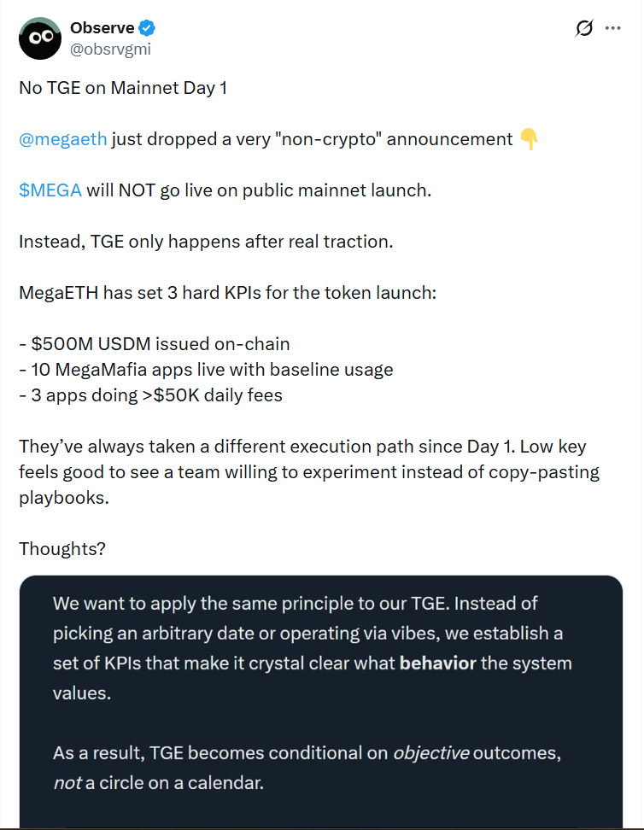Open Observe's profile picture
The width and height of the screenshot is (644, 830).
[x=39, y=38]
